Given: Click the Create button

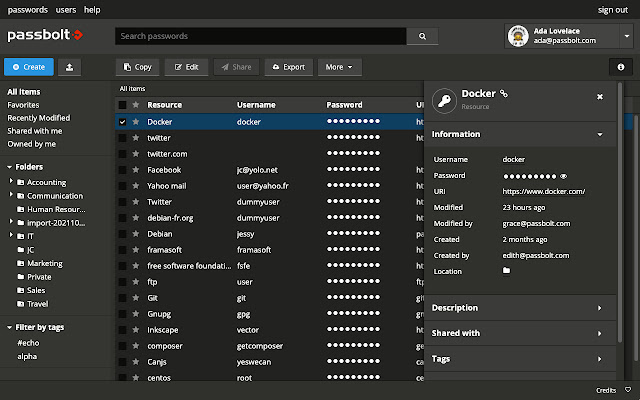Looking at the screenshot, I should (x=28, y=67).
